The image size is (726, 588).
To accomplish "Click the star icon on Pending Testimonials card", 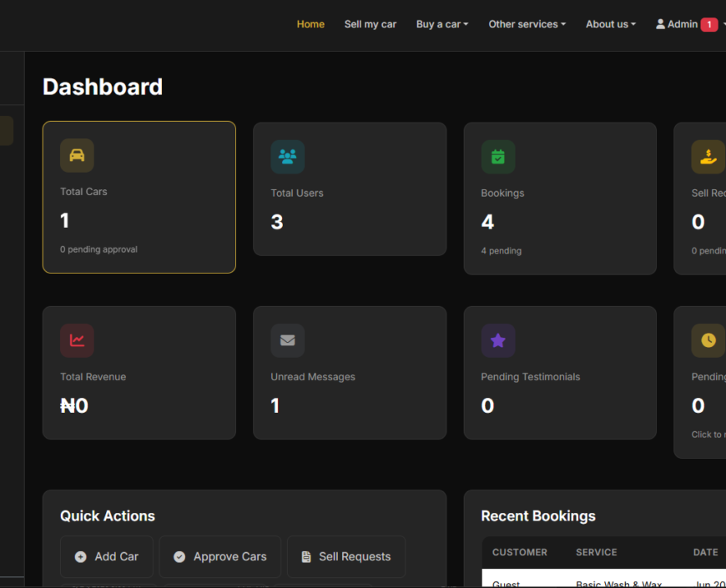I will tap(497, 340).
